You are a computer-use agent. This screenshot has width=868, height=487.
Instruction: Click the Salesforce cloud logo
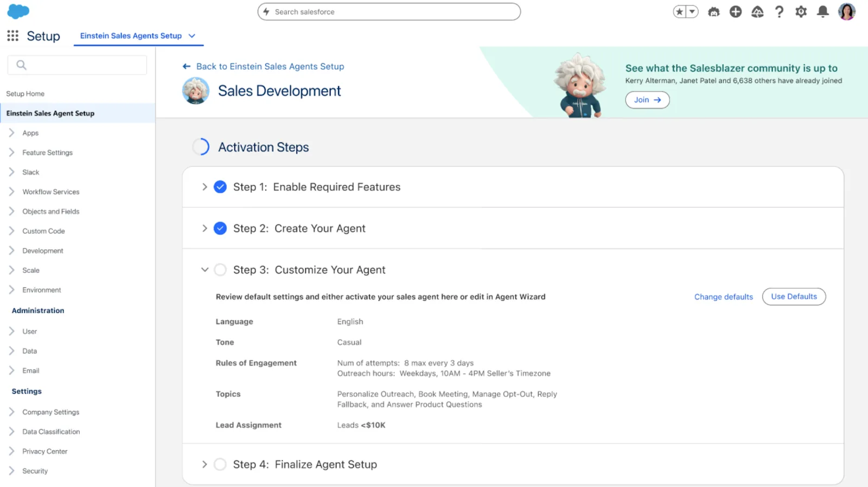pyautogui.click(x=18, y=11)
